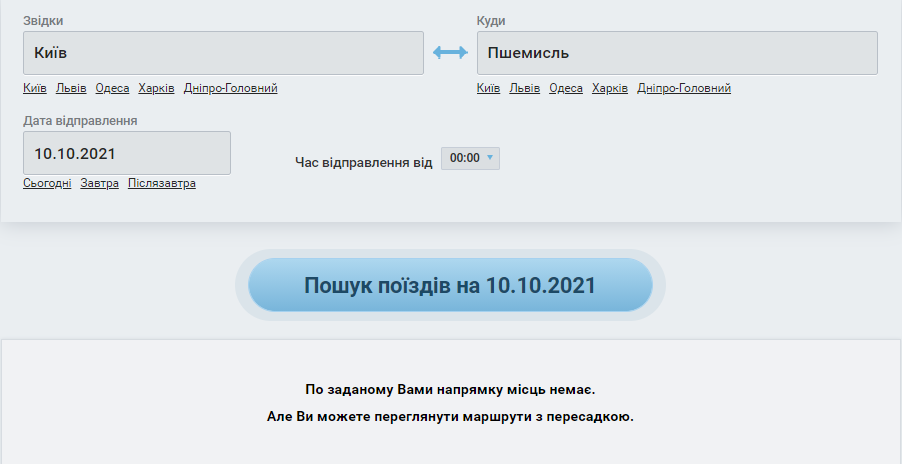
Task: Click the Дата відправлення label
Action: (x=80, y=121)
